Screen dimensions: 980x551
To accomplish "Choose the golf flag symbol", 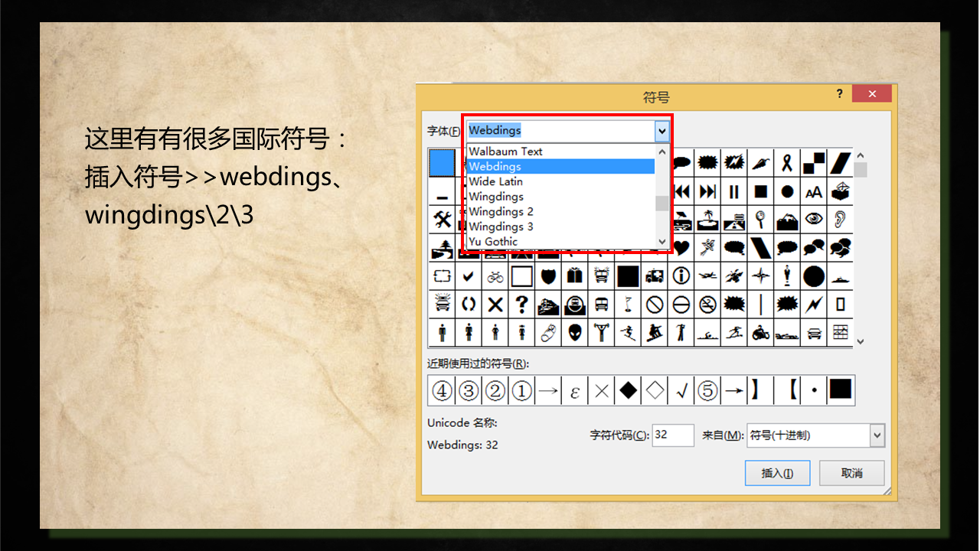I will coord(628,305).
